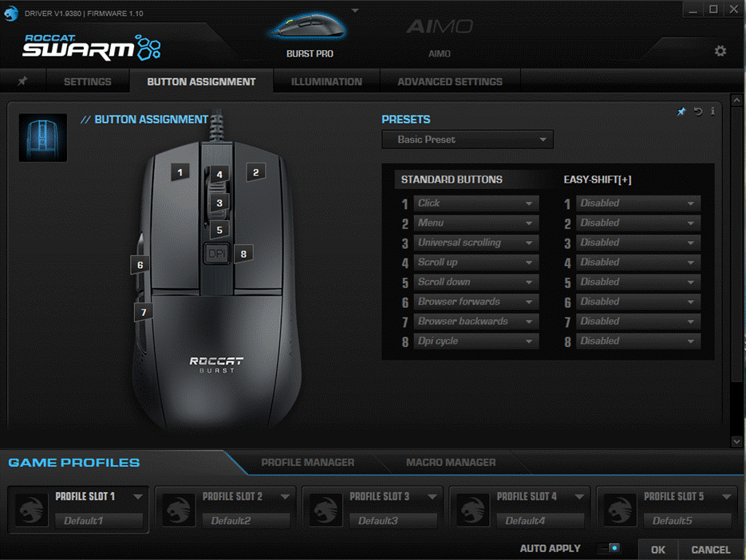Screen dimensions: 746x560
Task: Click the Standard Buttons column header
Action: point(452,179)
